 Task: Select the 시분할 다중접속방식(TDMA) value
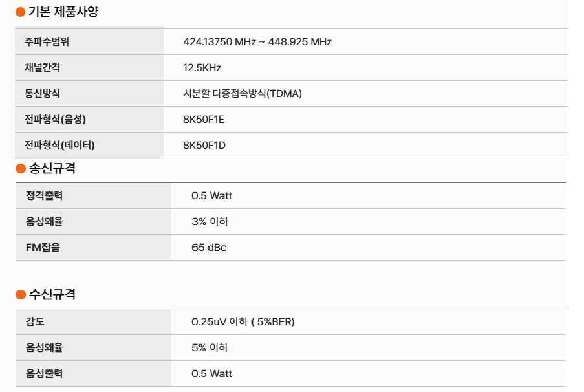click(243, 94)
